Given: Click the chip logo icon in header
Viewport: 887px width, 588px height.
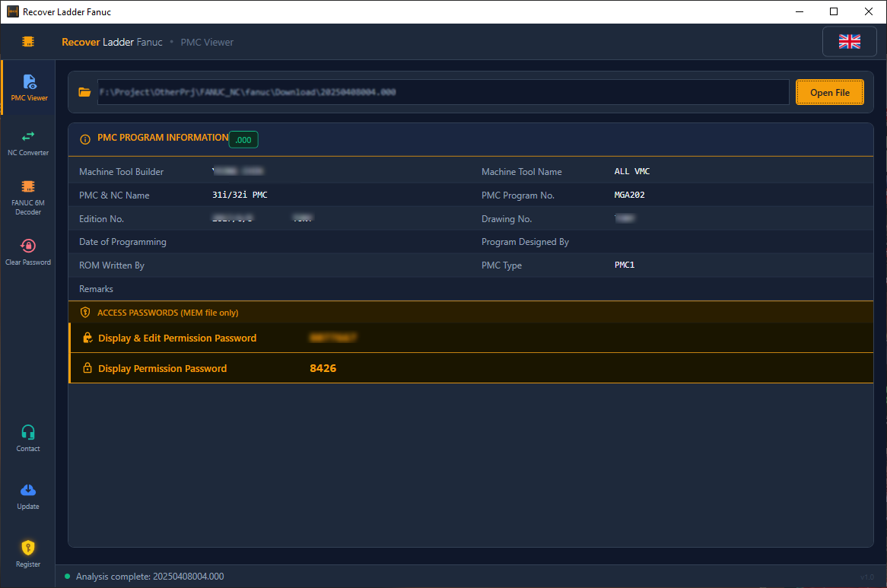Looking at the screenshot, I should click(x=27, y=41).
